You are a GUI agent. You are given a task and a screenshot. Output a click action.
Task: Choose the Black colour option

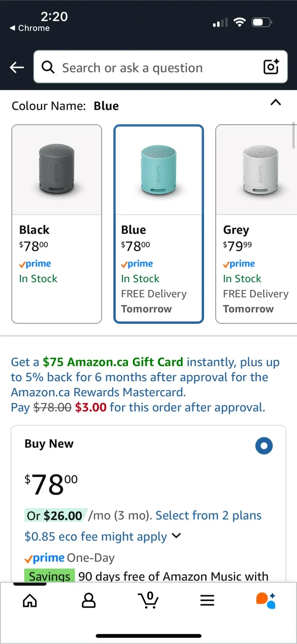(57, 224)
